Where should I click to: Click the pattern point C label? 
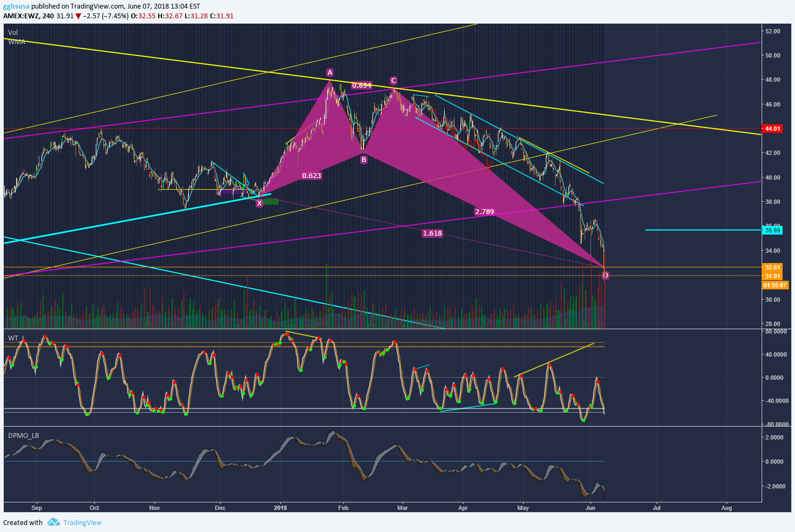[x=393, y=81]
